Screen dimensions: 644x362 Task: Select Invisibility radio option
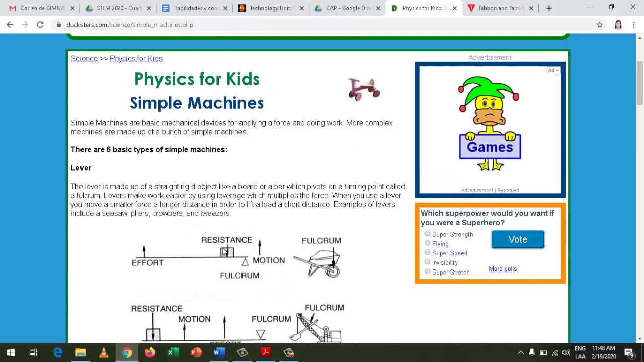[x=427, y=262]
